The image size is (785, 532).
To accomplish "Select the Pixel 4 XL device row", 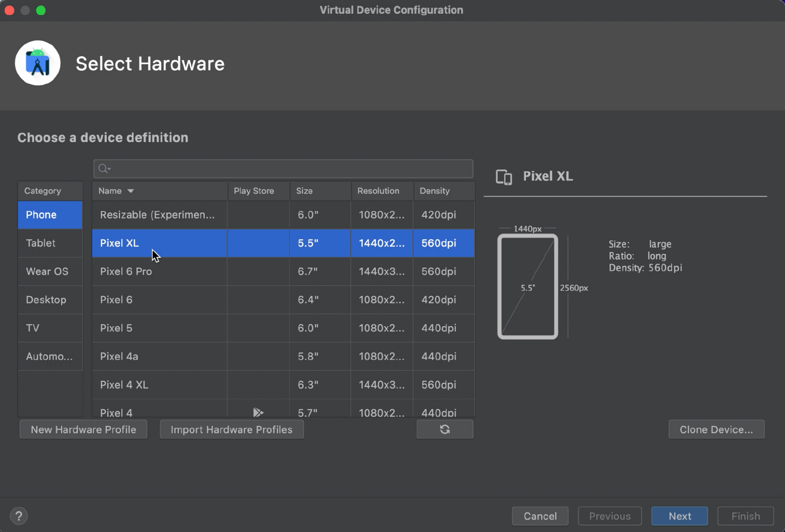I will coord(283,384).
